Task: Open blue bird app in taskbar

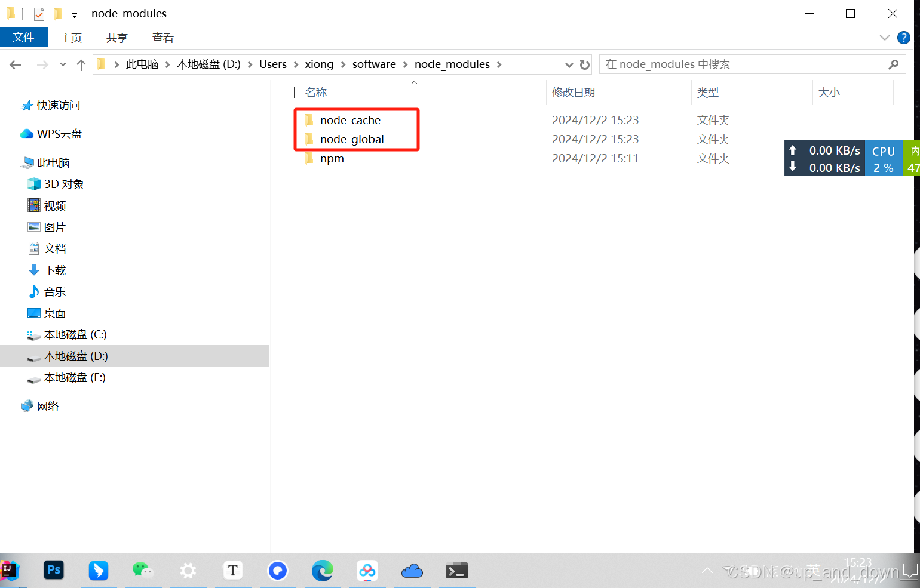Action: tap(99, 571)
